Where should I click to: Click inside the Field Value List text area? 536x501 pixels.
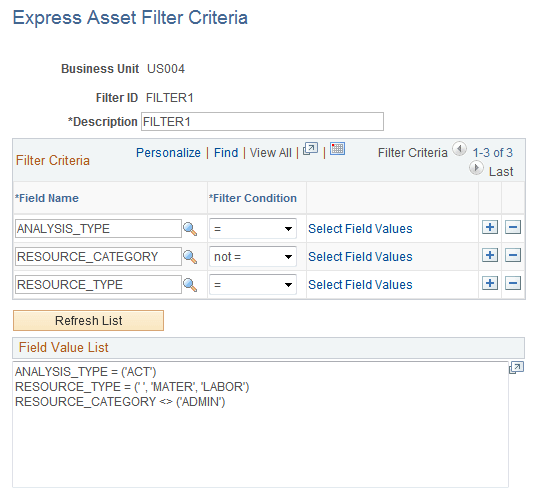(260, 424)
